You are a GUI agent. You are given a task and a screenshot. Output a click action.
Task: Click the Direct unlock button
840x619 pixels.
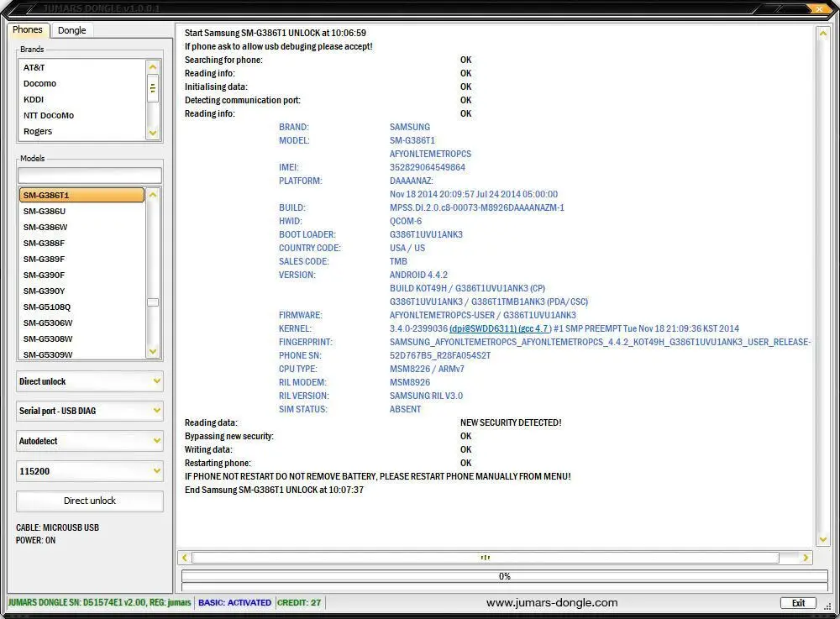tap(90, 501)
